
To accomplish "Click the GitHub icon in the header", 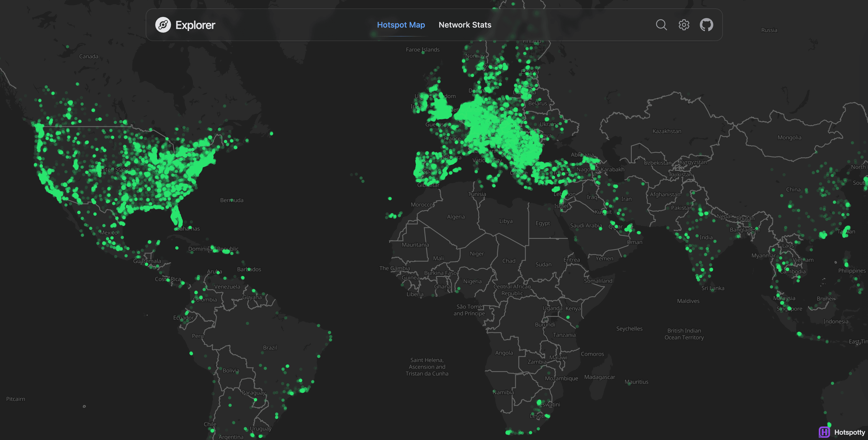I will tap(707, 24).
